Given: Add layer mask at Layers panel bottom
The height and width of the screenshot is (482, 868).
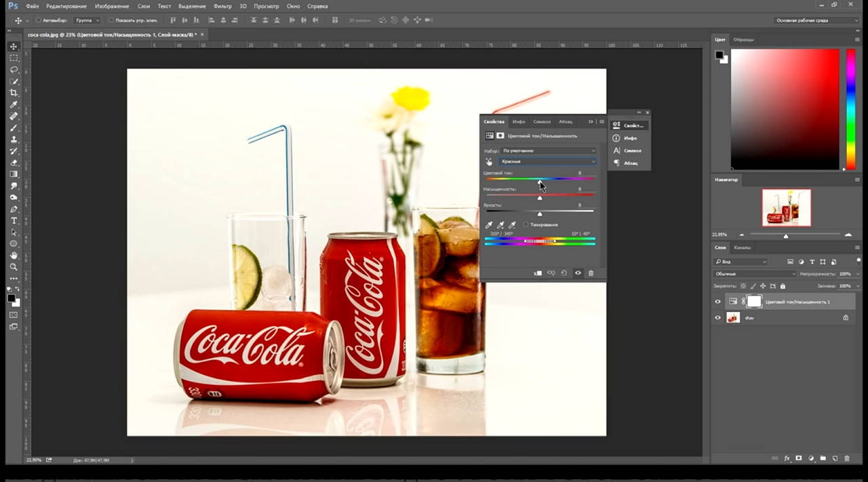Looking at the screenshot, I should [799, 458].
